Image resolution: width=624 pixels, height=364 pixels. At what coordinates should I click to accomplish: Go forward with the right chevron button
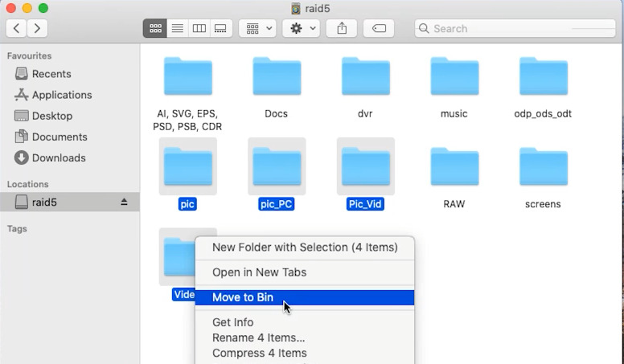tap(37, 28)
